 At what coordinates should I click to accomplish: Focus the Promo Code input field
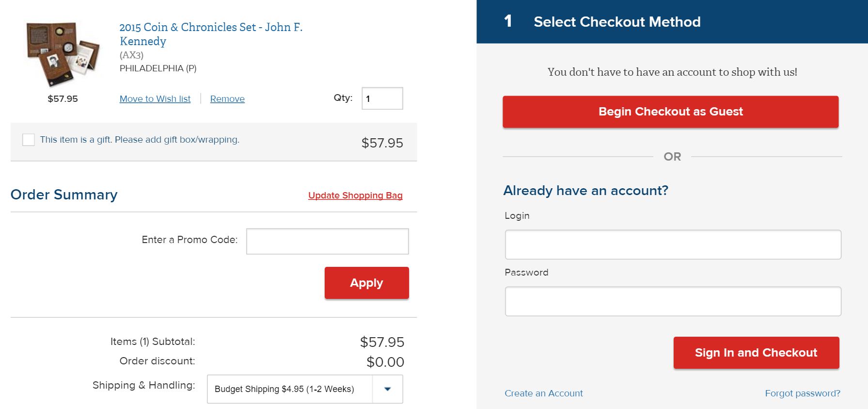coord(328,241)
